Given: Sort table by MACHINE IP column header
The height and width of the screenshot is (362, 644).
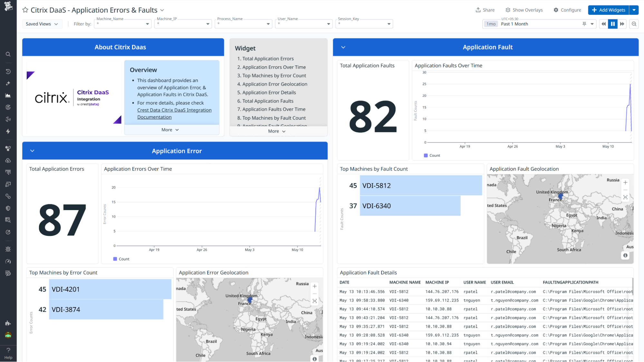Looking at the screenshot, I should (x=437, y=283).
